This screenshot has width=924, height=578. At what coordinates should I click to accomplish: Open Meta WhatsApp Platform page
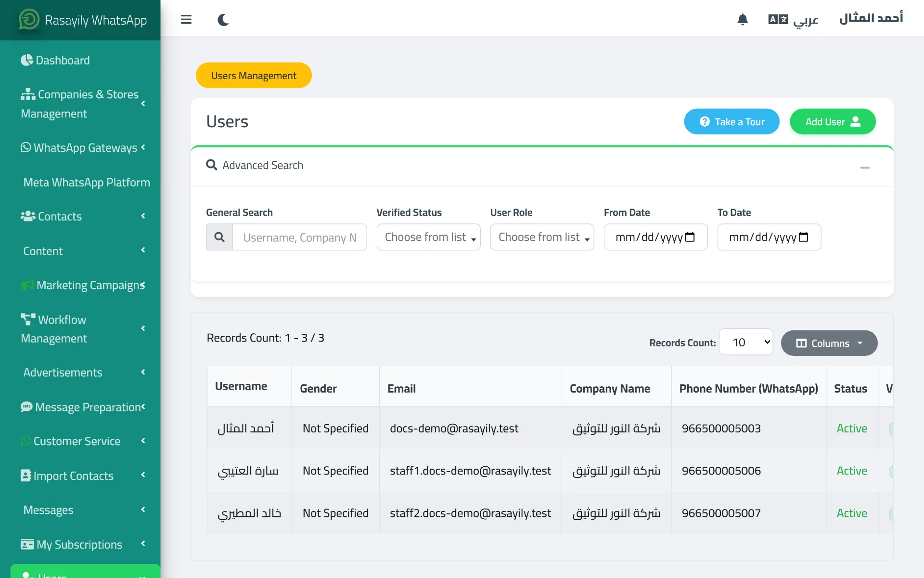coord(87,182)
